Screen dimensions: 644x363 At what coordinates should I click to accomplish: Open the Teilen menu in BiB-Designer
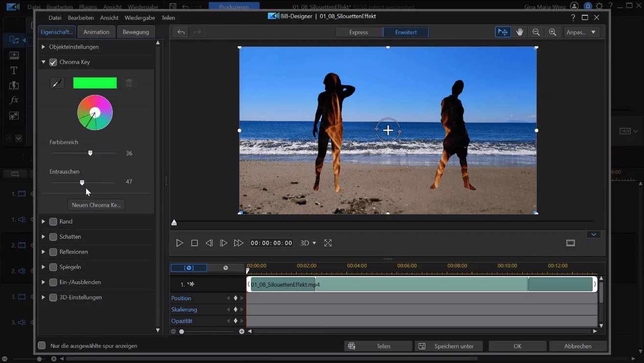point(168,18)
